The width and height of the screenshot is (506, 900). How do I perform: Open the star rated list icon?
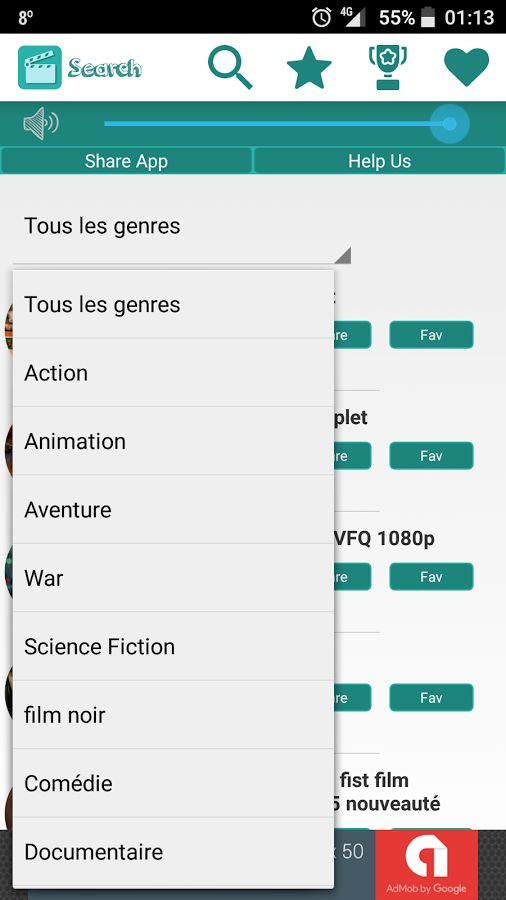point(309,68)
